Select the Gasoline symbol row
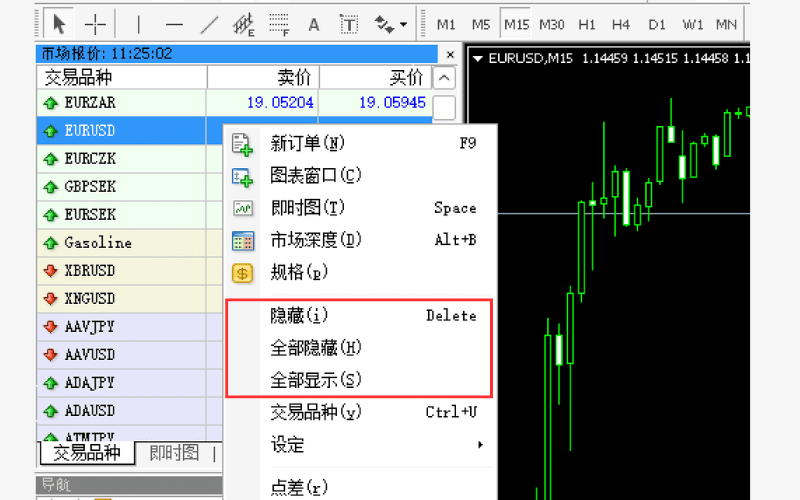Image resolution: width=800 pixels, height=500 pixels. point(130,243)
